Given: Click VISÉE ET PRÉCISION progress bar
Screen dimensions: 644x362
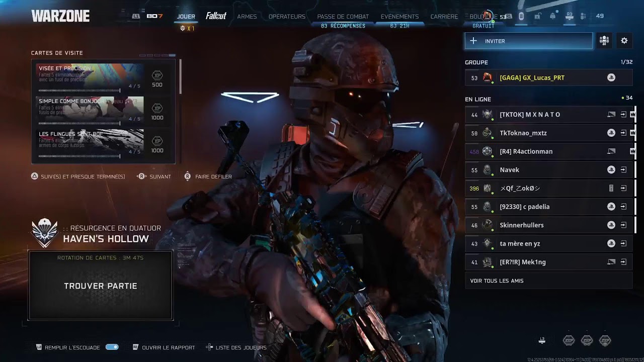Looking at the screenshot, I should 79,90.
